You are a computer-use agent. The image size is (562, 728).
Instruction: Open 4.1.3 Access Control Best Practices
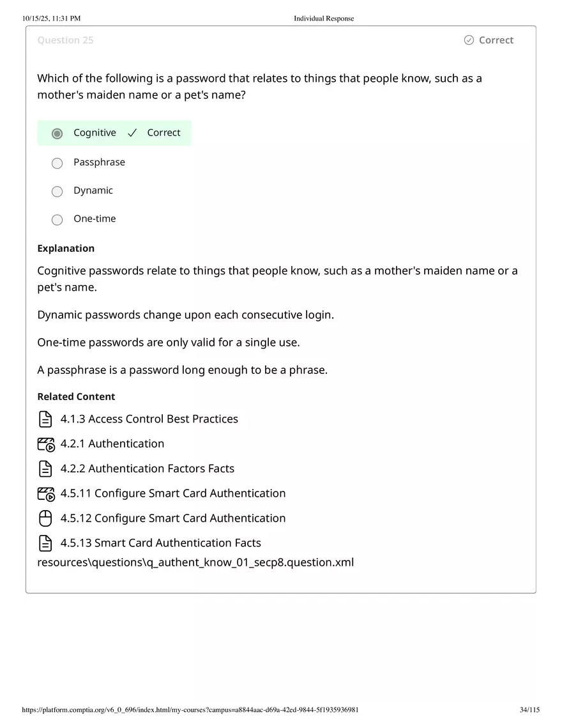click(149, 419)
